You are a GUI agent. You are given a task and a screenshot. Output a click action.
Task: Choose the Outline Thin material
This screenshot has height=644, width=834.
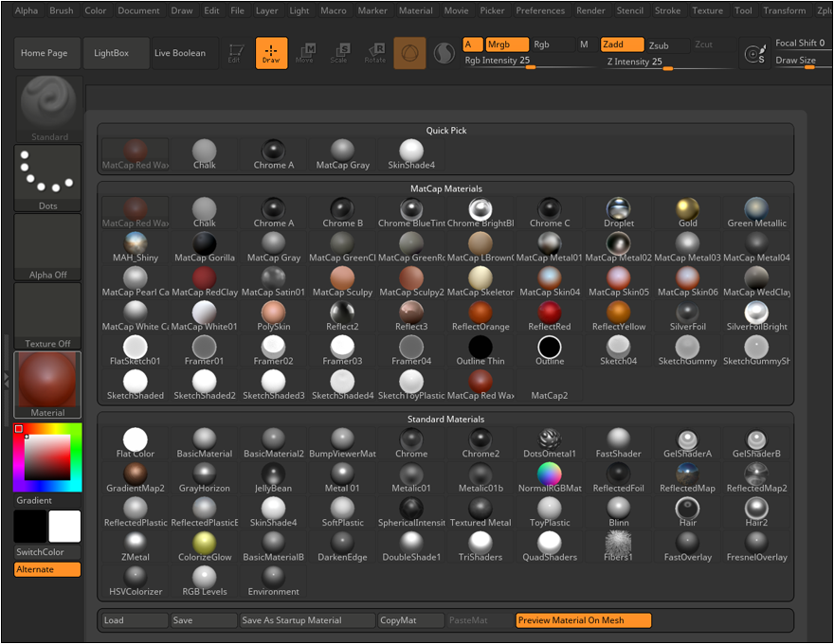click(x=480, y=349)
